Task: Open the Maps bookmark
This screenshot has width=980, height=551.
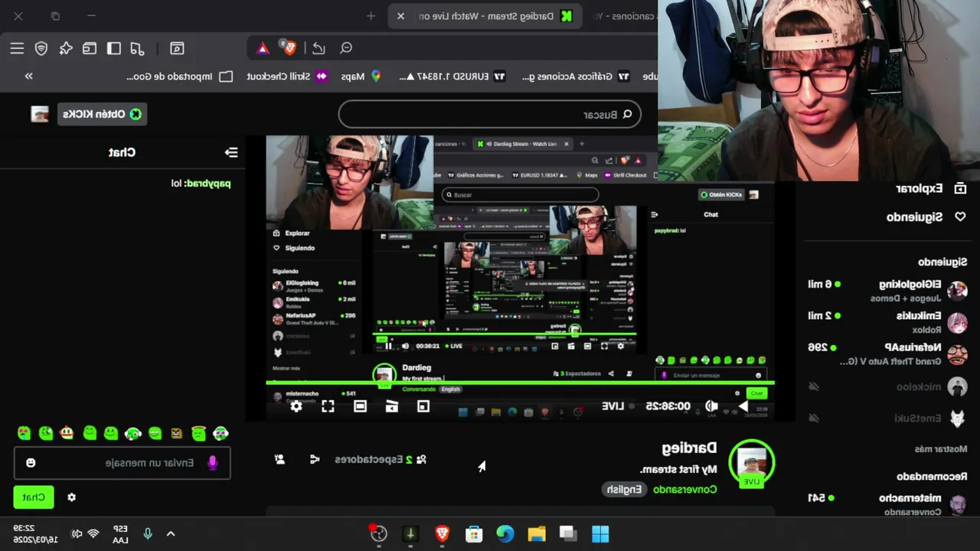Action: click(x=361, y=77)
